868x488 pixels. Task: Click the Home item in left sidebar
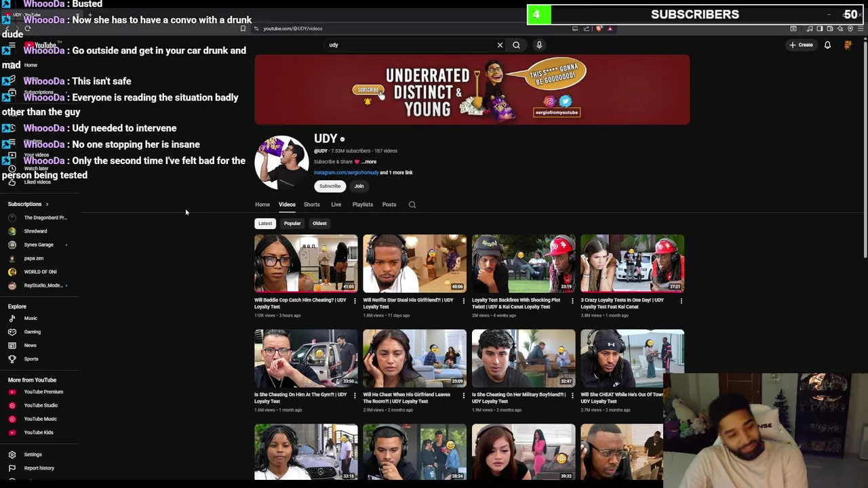pyautogui.click(x=31, y=65)
